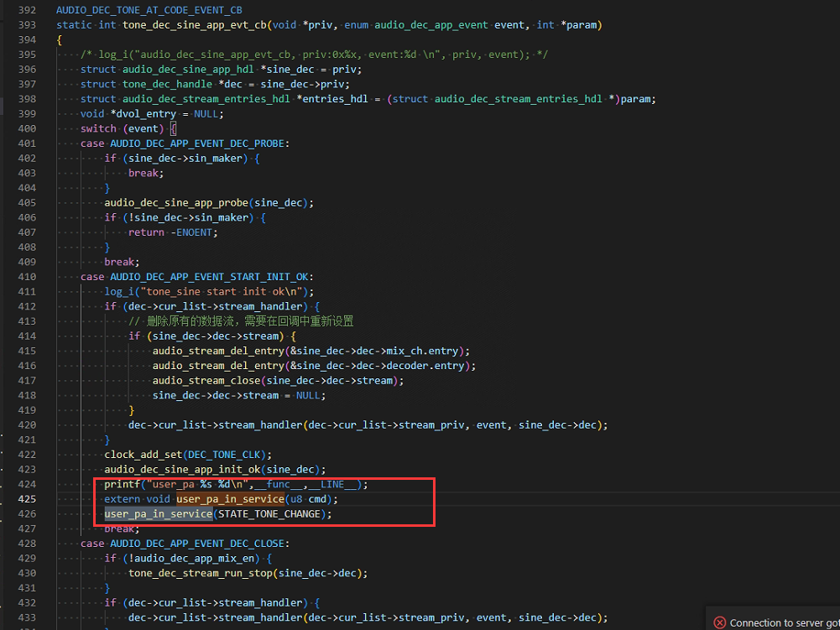The height and width of the screenshot is (630, 840).
Task: Click the audio_dec_sine_app_probe function call
Action: pos(176,202)
